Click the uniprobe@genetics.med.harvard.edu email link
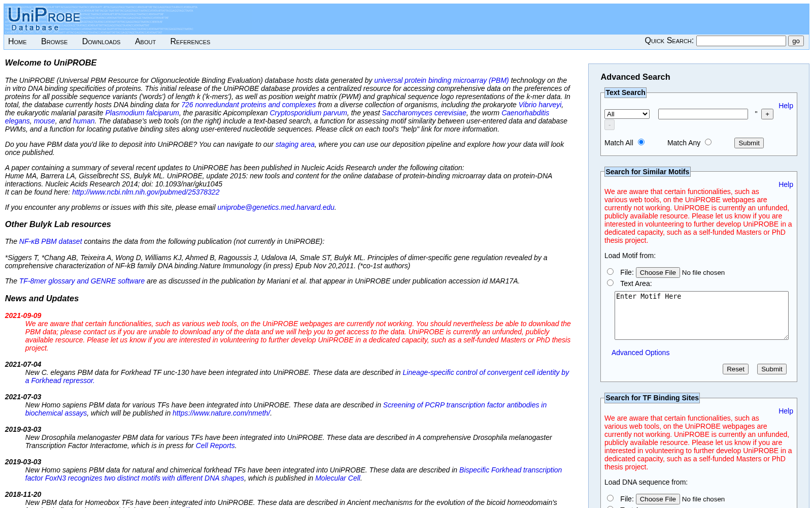Screen dimensions: 812x508 [x=276, y=207]
